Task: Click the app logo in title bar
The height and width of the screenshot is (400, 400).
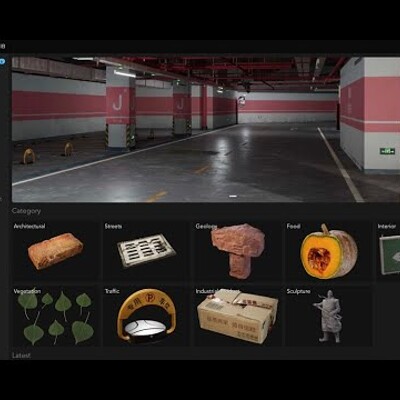Action: coord(2,46)
